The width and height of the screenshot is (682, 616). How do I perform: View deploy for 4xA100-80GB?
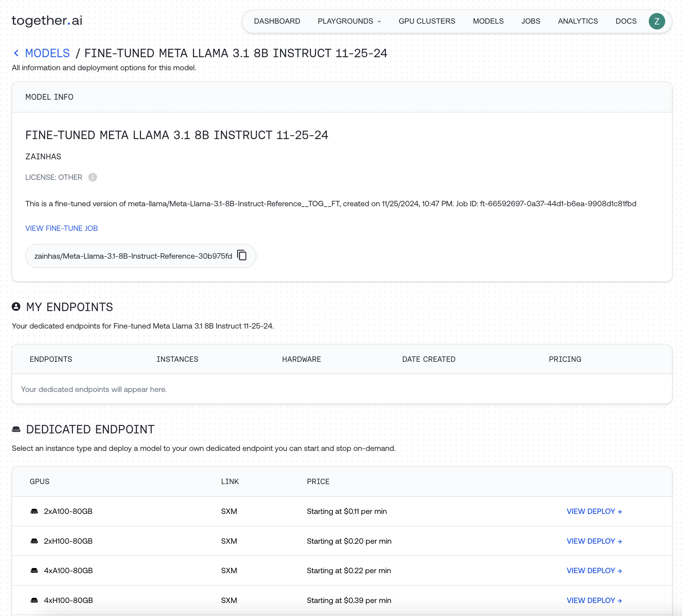[x=594, y=570]
